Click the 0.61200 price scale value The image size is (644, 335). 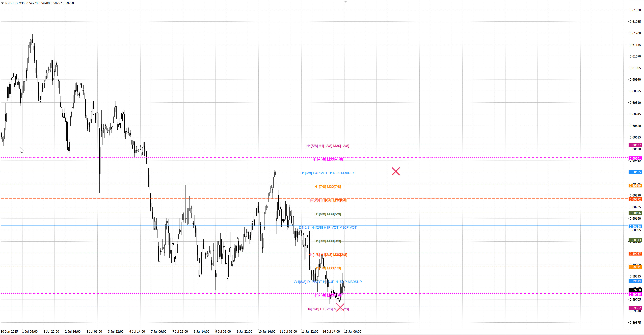click(635, 33)
